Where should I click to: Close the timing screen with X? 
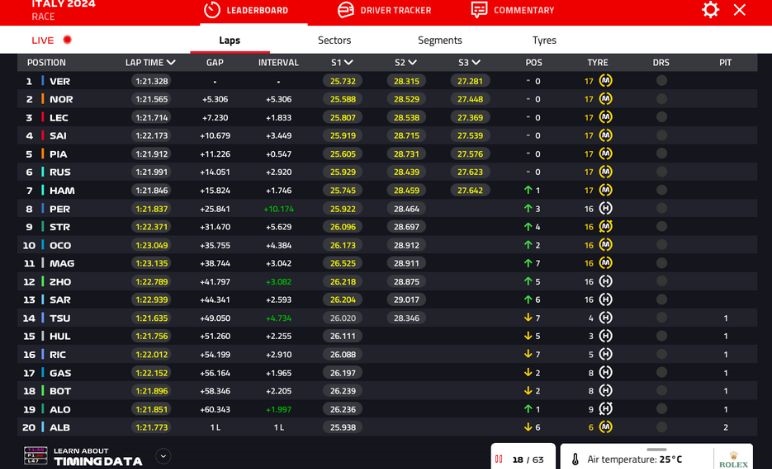tap(740, 10)
